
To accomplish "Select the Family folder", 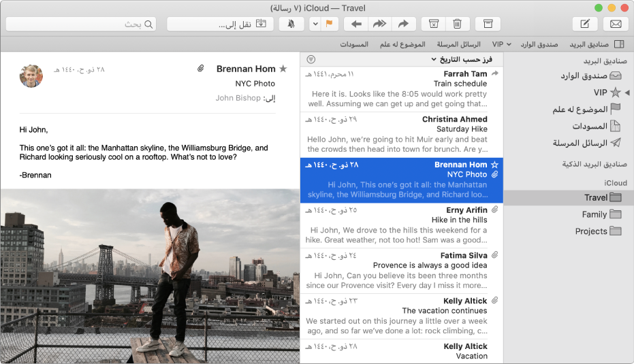I will [569, 214].
